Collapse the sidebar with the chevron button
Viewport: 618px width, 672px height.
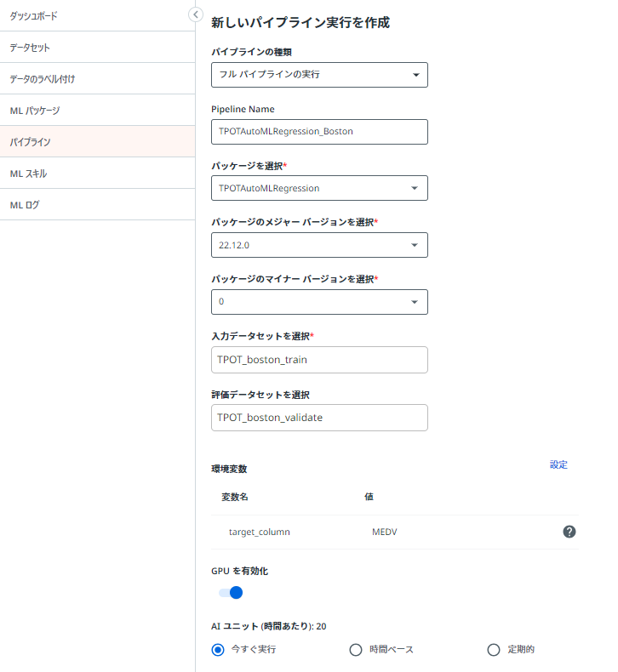[x=196, y=15]
